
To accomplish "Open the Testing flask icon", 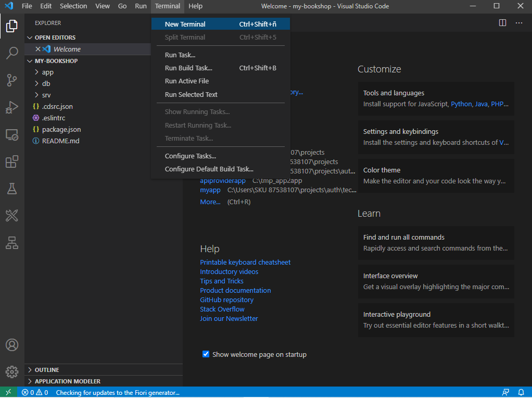I will (x=12, y=189).
